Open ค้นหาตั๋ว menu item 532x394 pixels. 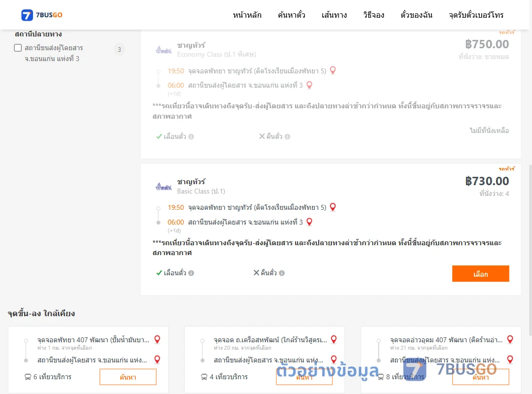(292, 15)
